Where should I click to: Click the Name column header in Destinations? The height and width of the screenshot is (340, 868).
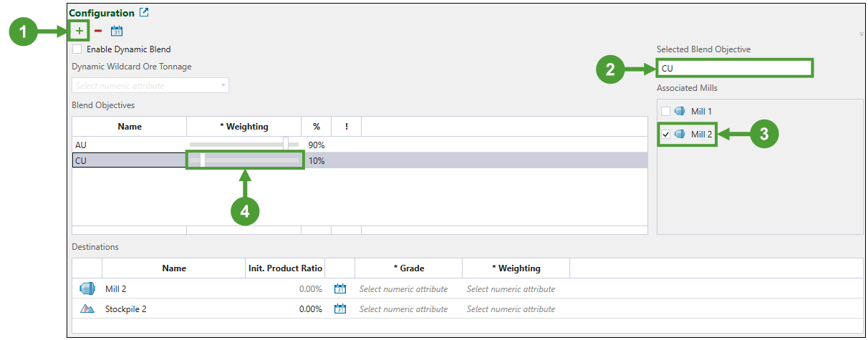coord(174,268)
